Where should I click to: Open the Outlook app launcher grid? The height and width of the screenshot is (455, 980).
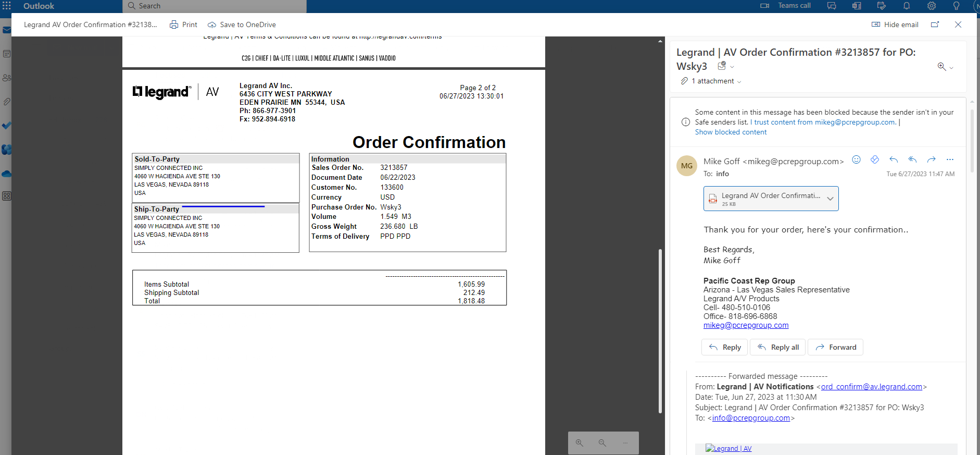click(7, 6)
